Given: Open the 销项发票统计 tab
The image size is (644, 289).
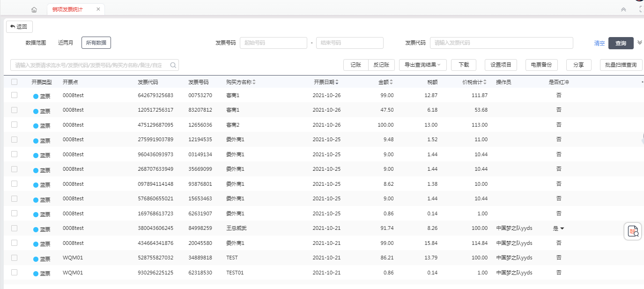Looking at the screenshot, I should pos(67,9).
